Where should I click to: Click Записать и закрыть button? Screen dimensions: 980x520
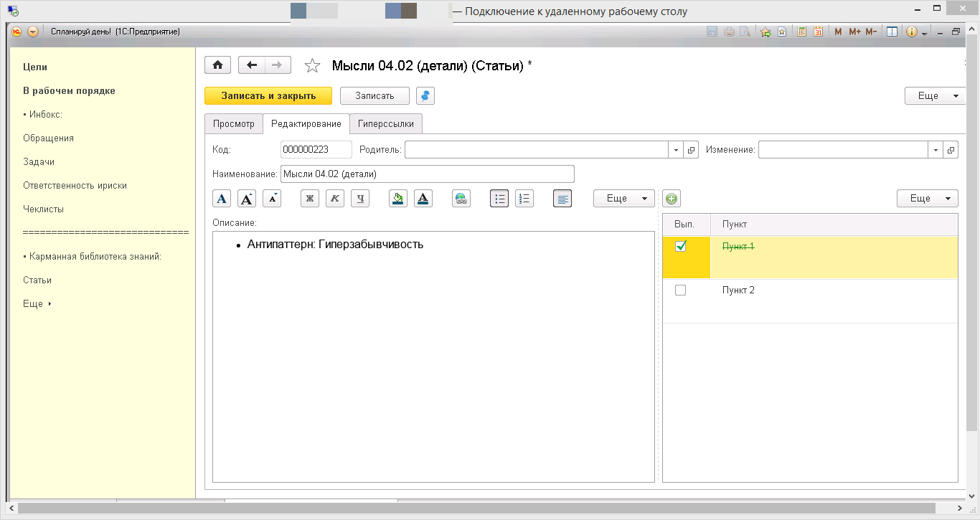[268, 96]
